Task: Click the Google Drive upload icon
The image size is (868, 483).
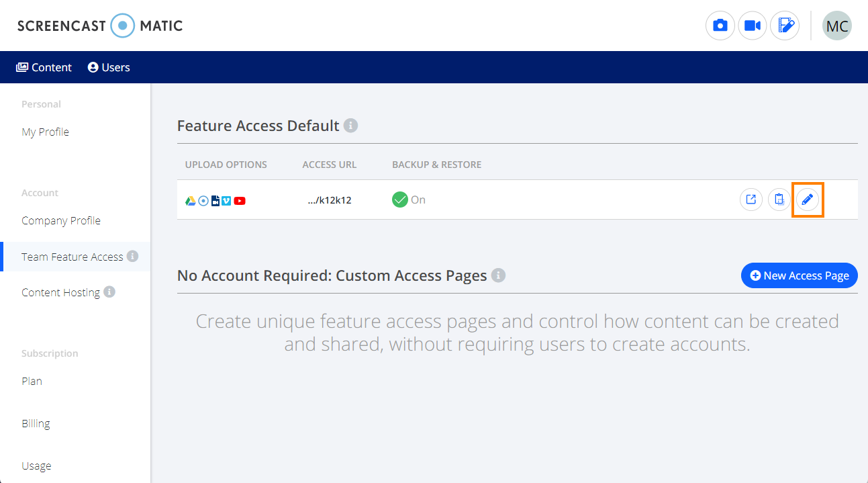Action: coord(191,200)
